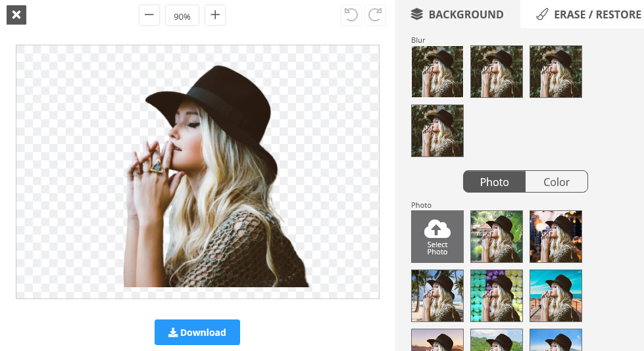Select the third blur background thumbnail

(x=556, y=72)
